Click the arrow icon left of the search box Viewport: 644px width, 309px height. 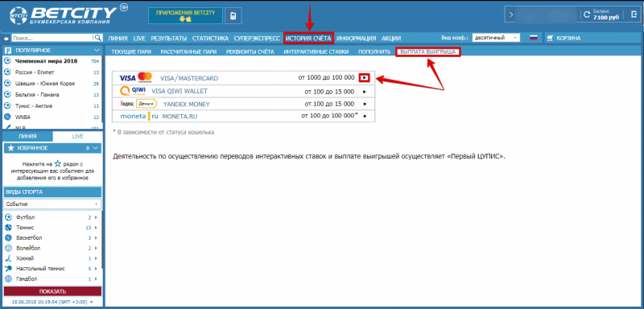pyautogui.click(x=6, y=38)
